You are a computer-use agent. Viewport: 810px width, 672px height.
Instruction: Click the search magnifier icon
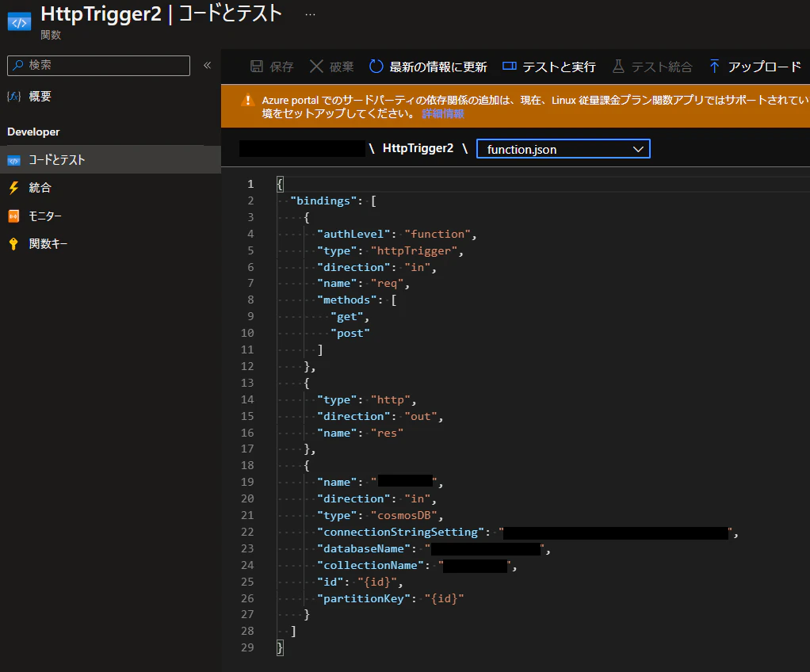tap(18, 65)
